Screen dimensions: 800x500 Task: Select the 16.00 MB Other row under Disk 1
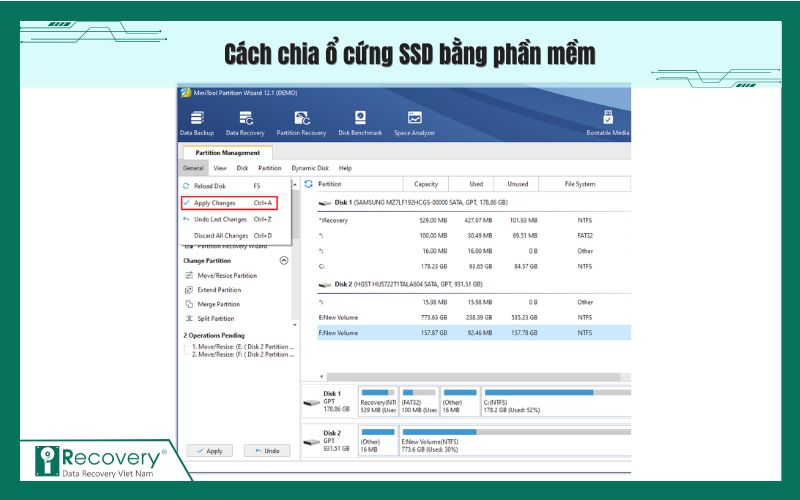(x=473, y=251)
